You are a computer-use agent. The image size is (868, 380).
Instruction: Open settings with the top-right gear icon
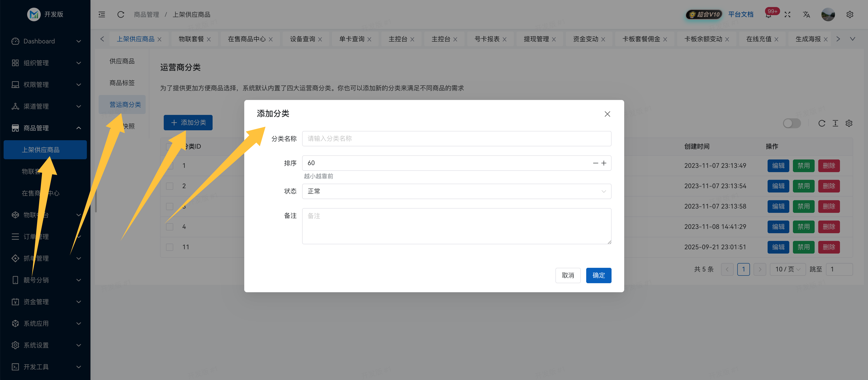849,14
